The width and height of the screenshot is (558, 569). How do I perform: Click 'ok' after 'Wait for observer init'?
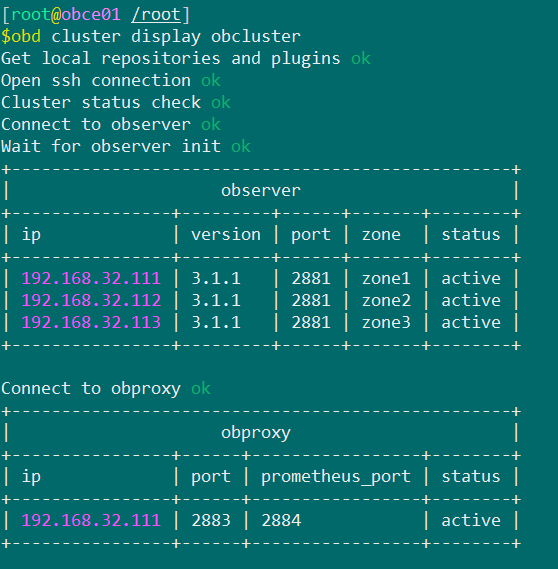(241, 147)
